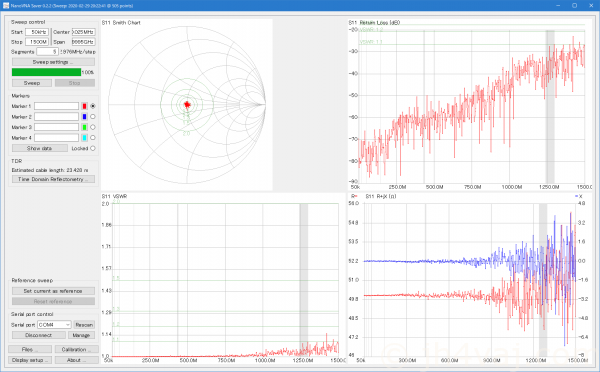
Task: Click Set current as reference
Action: click(x=53, y=291)
